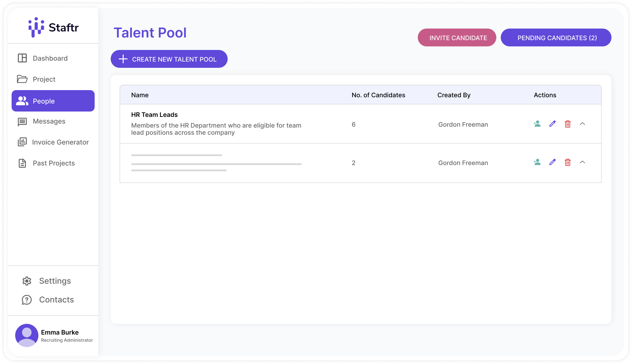Collapse the second talent pool row
This screenshot has height=364, width=632.
click(x=582, y=162)
